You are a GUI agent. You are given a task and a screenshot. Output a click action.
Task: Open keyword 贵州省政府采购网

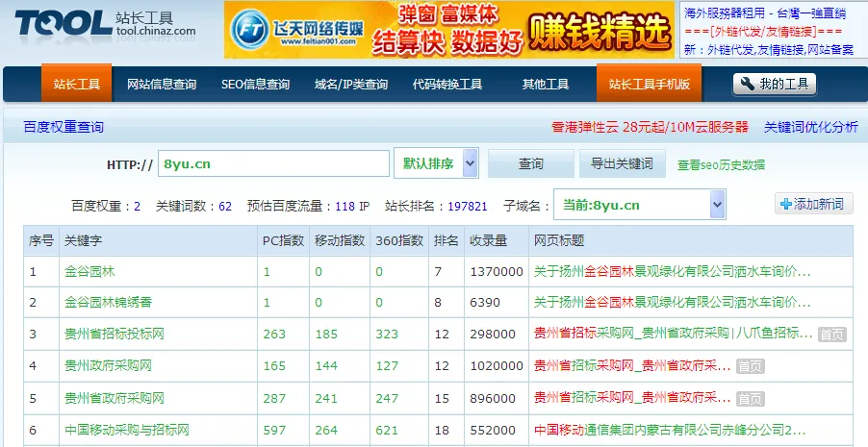coord(115,398)
